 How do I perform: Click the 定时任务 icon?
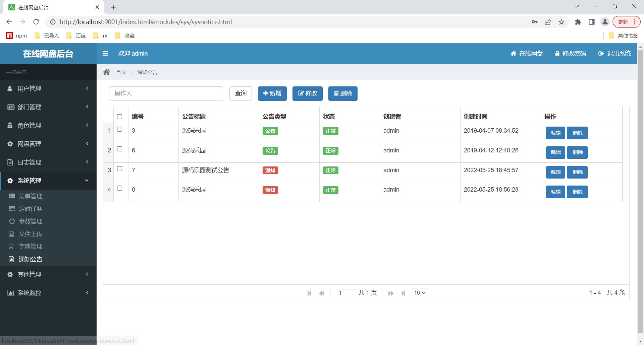(x=12, y=209)
